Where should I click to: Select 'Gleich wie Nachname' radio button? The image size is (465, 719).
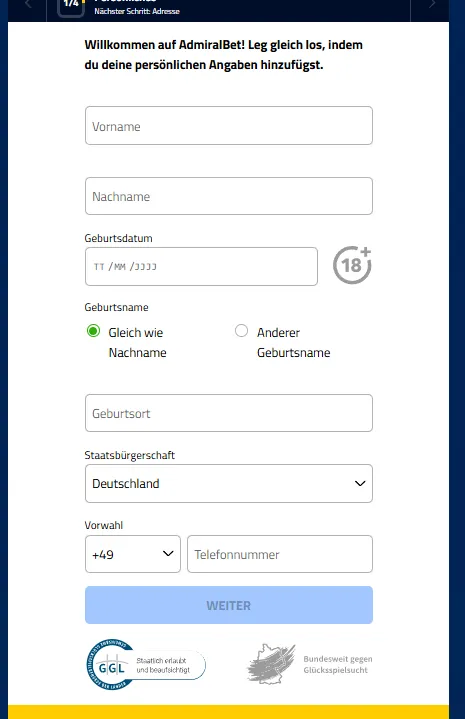tap(94, 331)
